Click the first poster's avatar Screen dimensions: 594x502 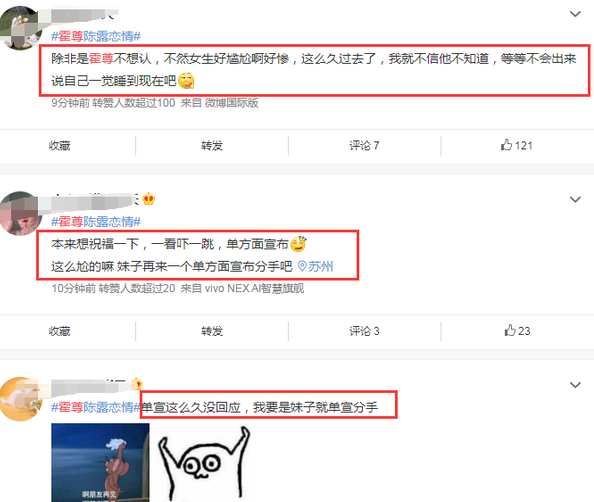tap(20, 28)
